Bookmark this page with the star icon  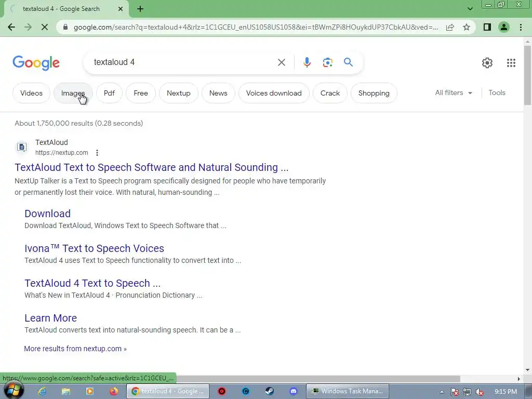(x=467, y=27)
